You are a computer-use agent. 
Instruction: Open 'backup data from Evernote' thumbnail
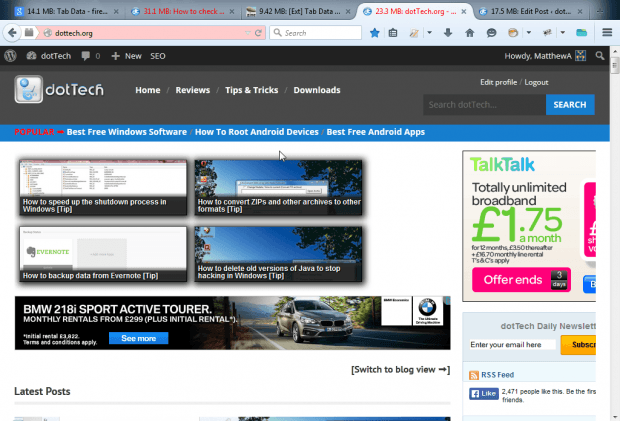103,254
